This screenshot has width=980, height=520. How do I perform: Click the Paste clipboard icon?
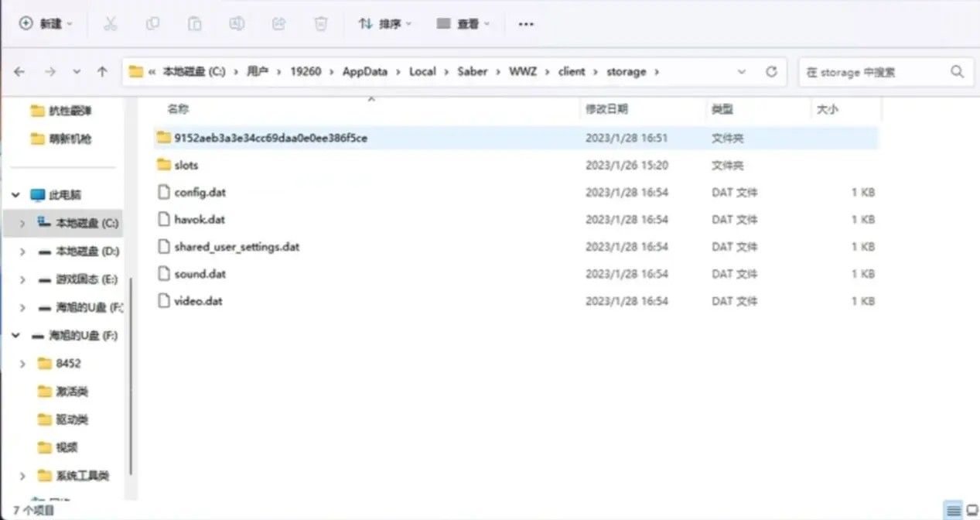point(194,24)
